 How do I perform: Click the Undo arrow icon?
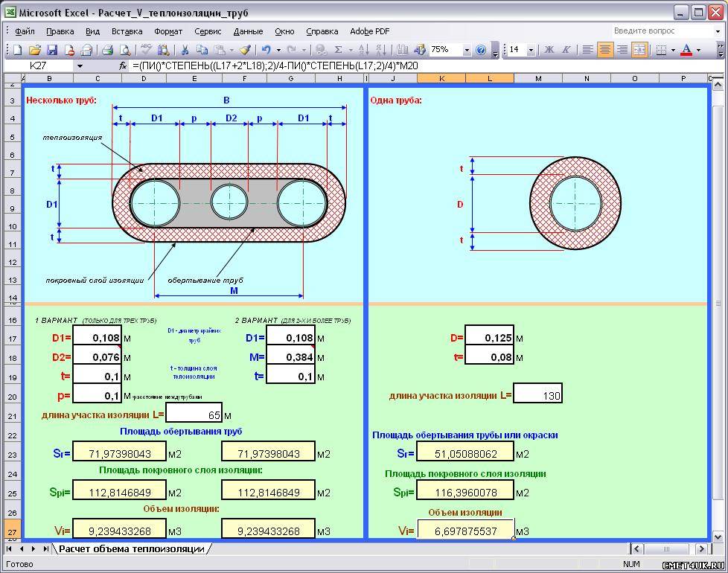click(x=265, y=50)
